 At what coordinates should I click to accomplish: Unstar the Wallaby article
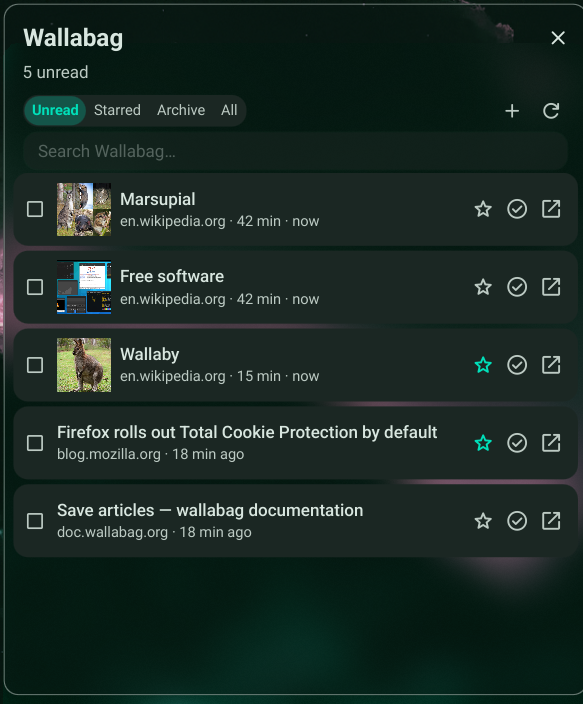click(483, 365)
